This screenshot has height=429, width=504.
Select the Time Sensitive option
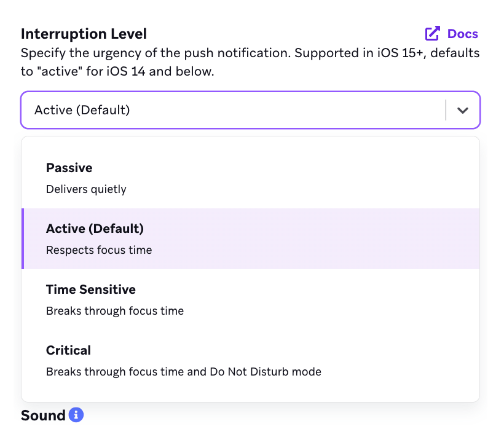click(x=90, y=289)
